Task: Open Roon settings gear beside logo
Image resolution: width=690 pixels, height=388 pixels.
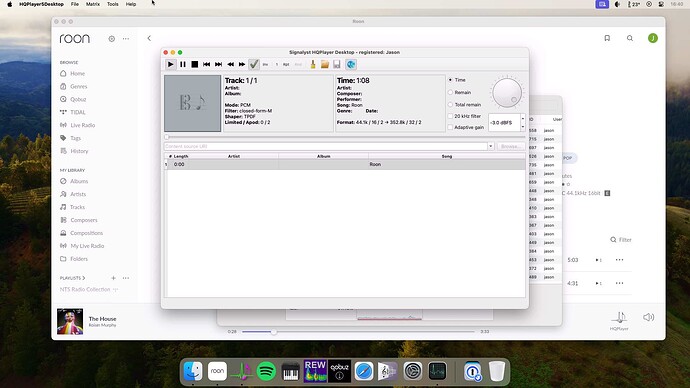Action: 112,39
